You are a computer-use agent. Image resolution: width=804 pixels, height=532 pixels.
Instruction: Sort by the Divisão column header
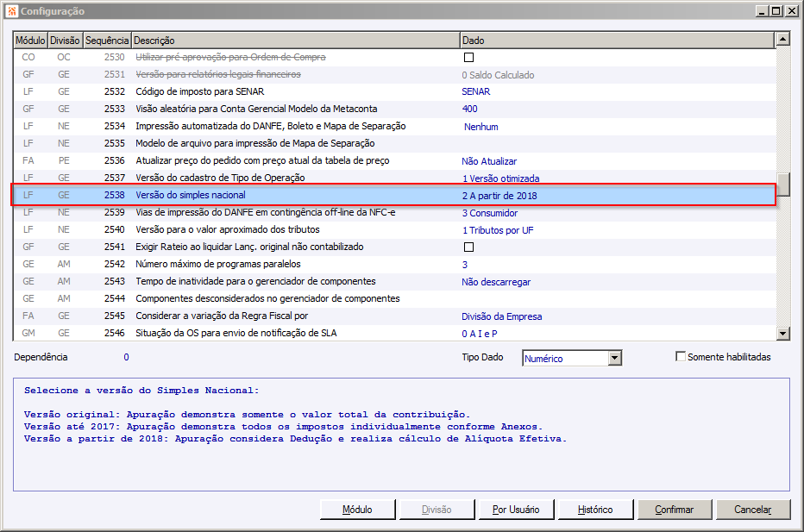65,40
